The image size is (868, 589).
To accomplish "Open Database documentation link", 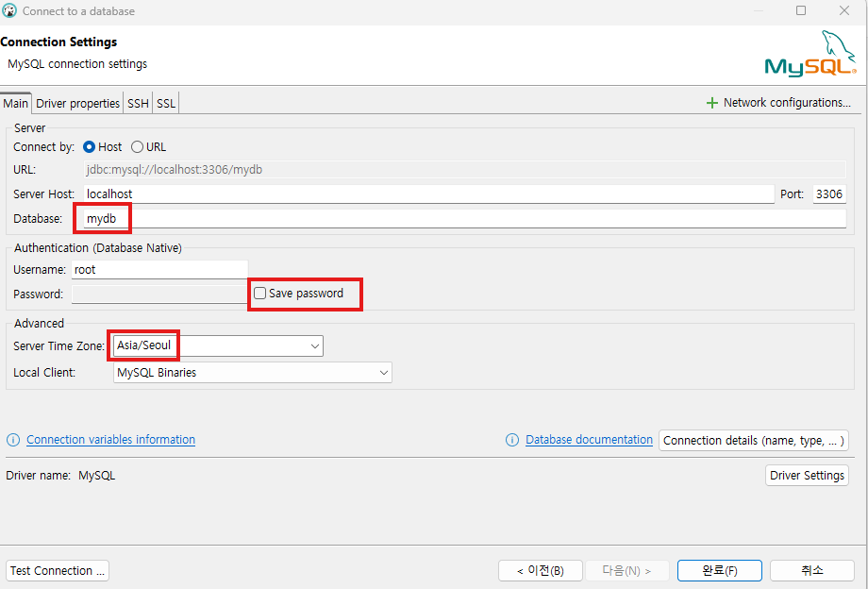I will [589, 440].
